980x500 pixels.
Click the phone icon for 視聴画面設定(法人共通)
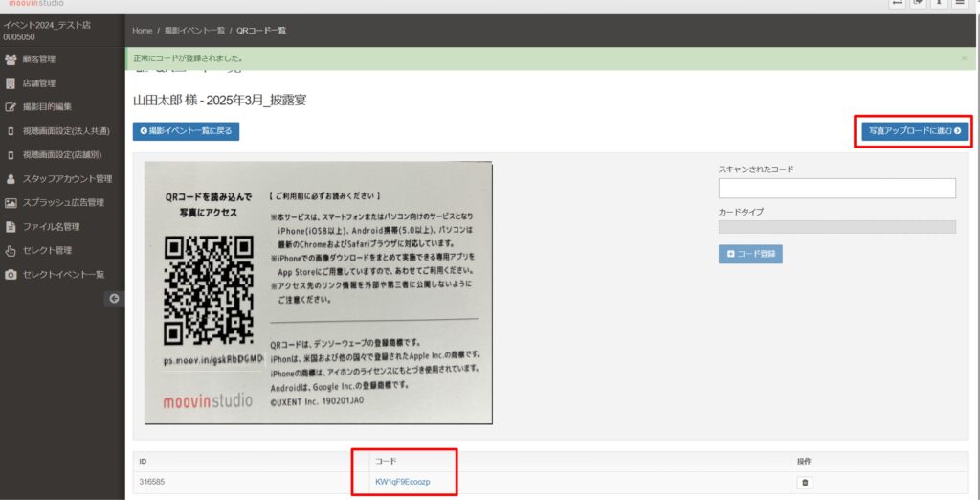point(11,131)
